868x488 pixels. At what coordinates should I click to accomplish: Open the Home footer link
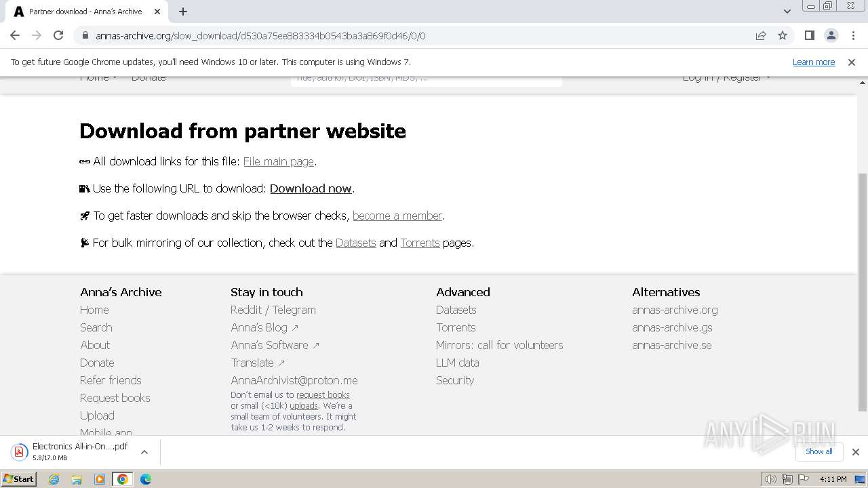pyautogui.click(x=94, y=310)
